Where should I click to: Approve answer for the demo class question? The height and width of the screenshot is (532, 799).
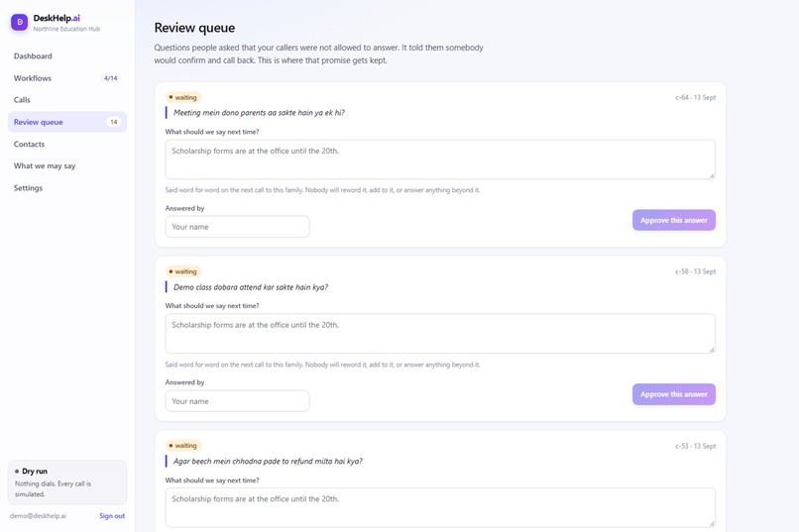(674, 394)
